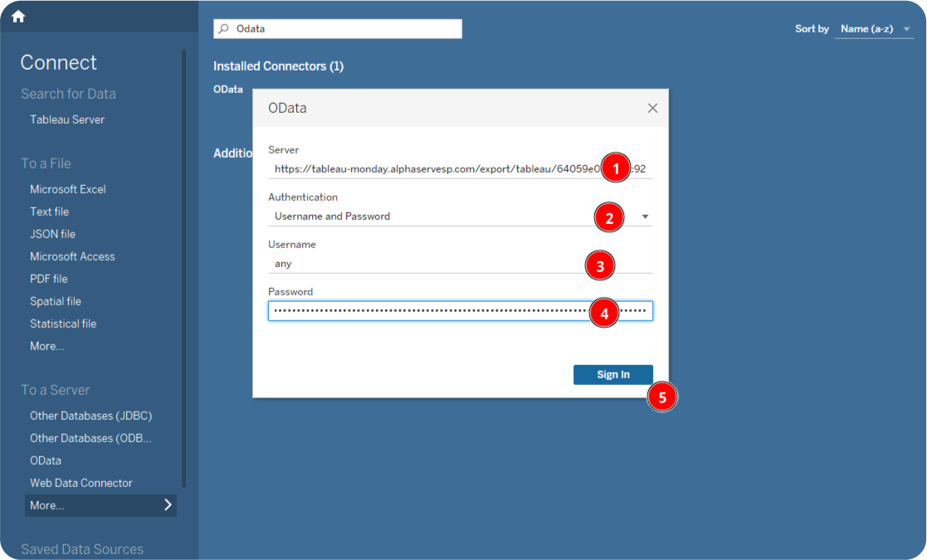The height and width of the screenshot is (560, 927).
Task: Expand More... under To a File
Action: [46, 345]
